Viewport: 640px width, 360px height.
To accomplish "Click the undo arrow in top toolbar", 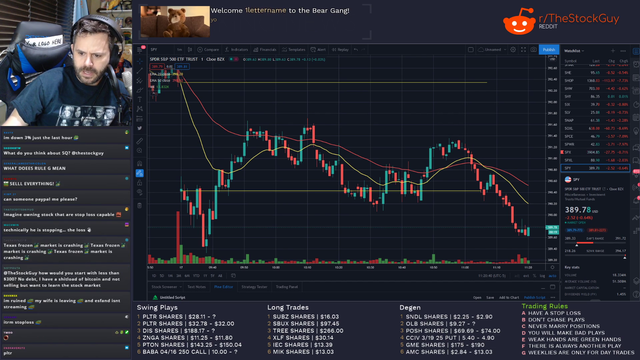I will coord(356,49).
